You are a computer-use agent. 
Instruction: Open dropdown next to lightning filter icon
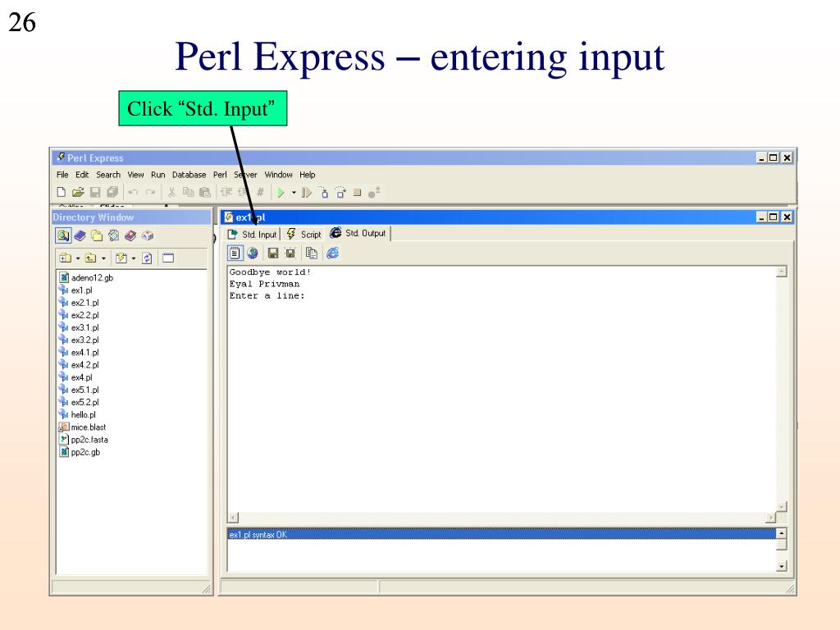[x=134, y=258]
